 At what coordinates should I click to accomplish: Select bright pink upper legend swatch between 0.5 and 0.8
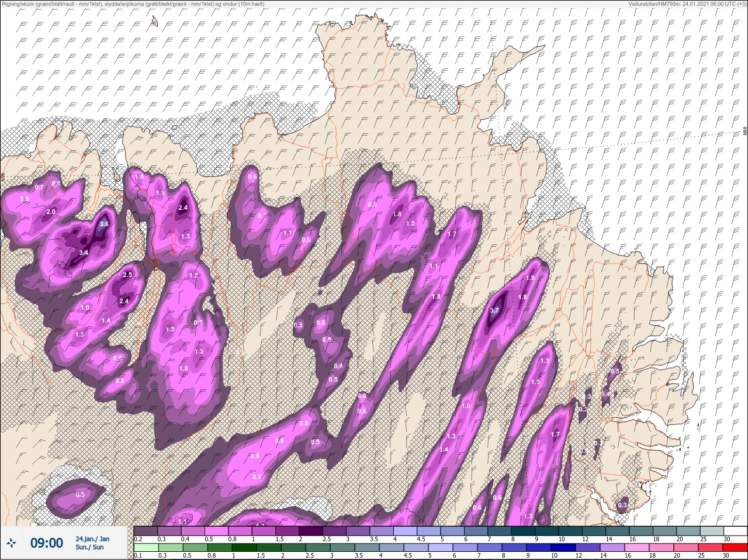pyautogui.click(x=217, y=531)
